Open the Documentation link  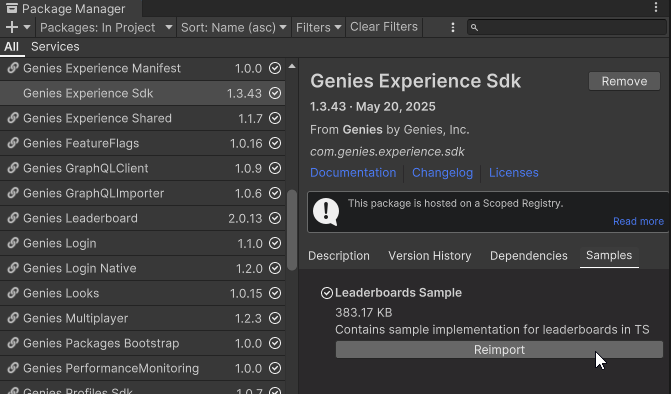pyautogui.click(x=353, y=172)
